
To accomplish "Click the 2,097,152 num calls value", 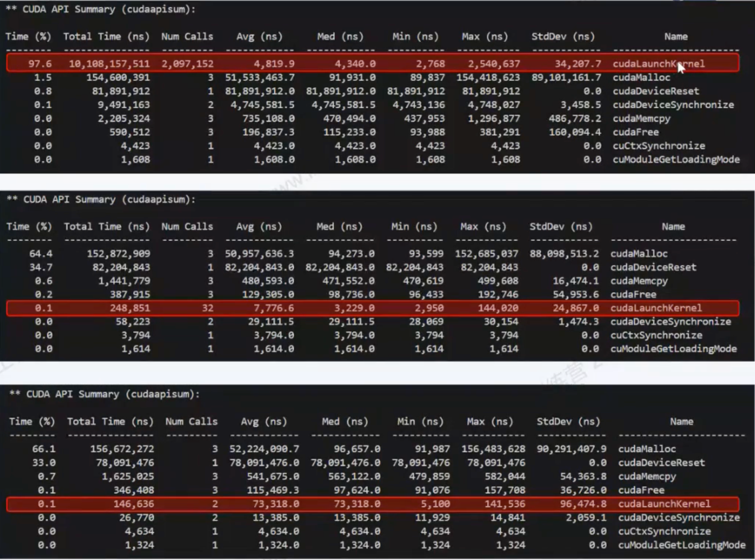I will click(187, 64).
